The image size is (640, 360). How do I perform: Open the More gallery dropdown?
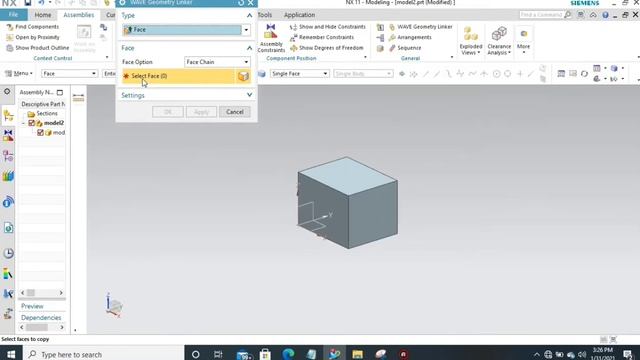click(523, 41)
